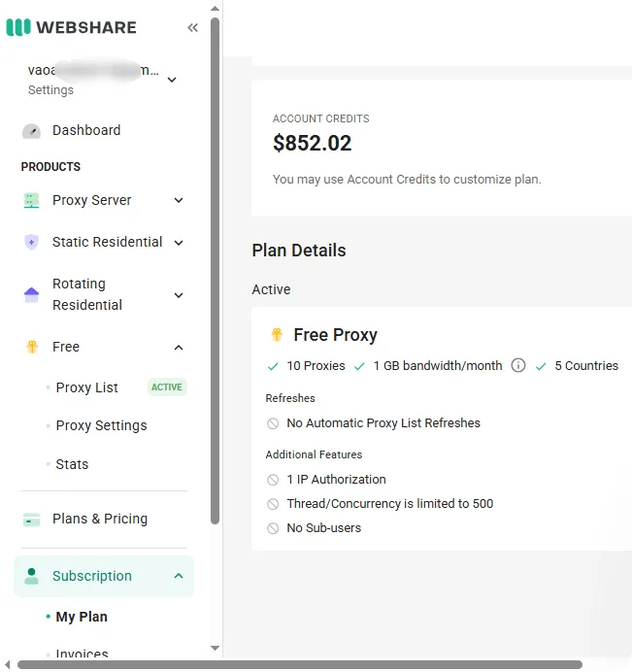Click the $852.02 account credits value
This screenshot has width=632, height=672.
click(x=312, y=143)
